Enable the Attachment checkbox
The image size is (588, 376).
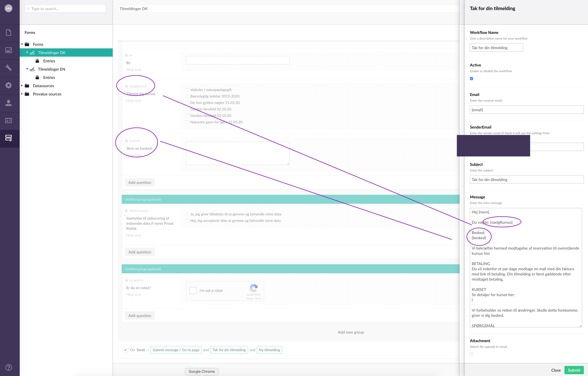(471, 354)
